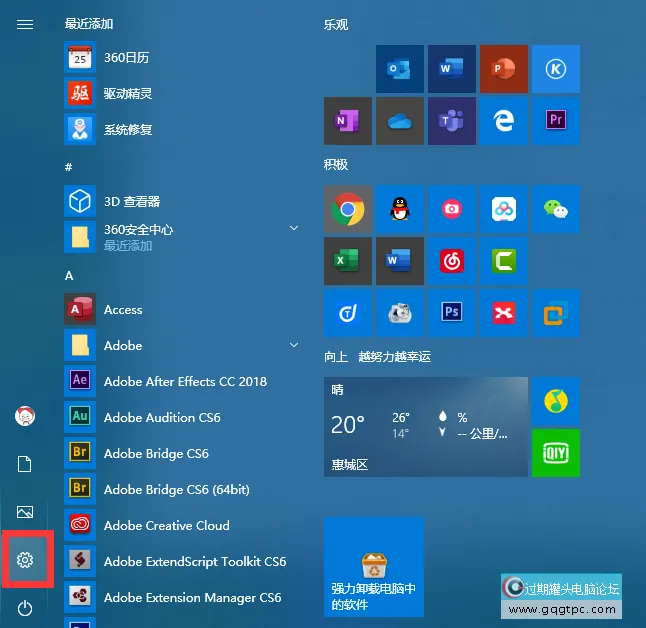Image resolution: width=646 pixels, height=628 pixels.
Task: Launch the Photoshop tile
Action: 452,313
